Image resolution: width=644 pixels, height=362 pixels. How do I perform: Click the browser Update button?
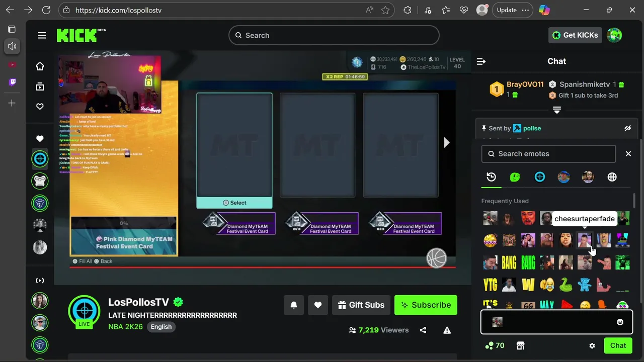(512, 10)
